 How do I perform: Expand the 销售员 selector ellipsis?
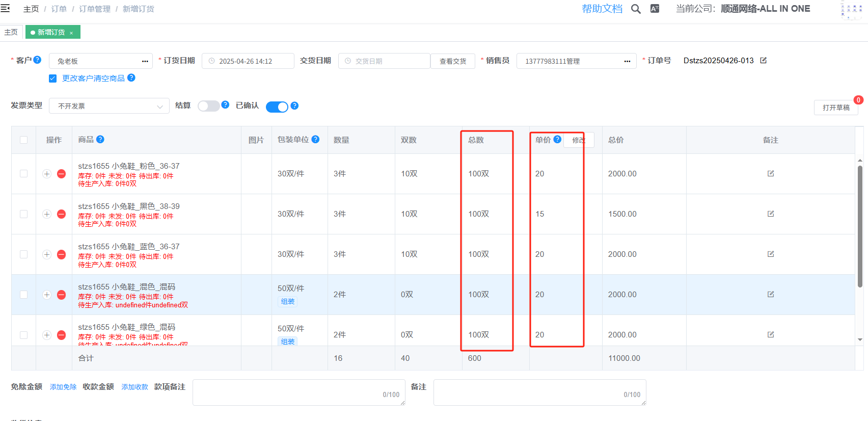tap(627, 61)
